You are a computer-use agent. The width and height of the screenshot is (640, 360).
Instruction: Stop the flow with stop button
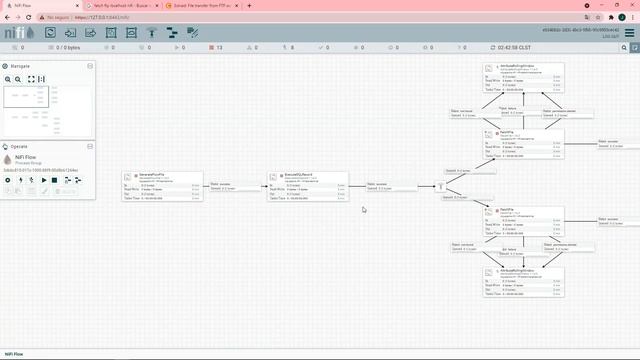coord(54,180)
